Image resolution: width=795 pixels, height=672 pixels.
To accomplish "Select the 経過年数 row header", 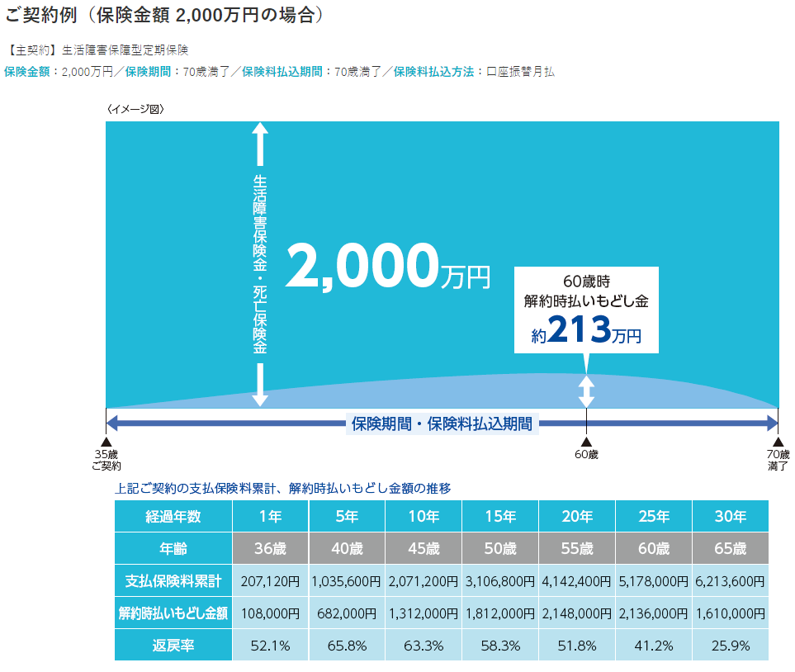I will (x=173, y=517).
